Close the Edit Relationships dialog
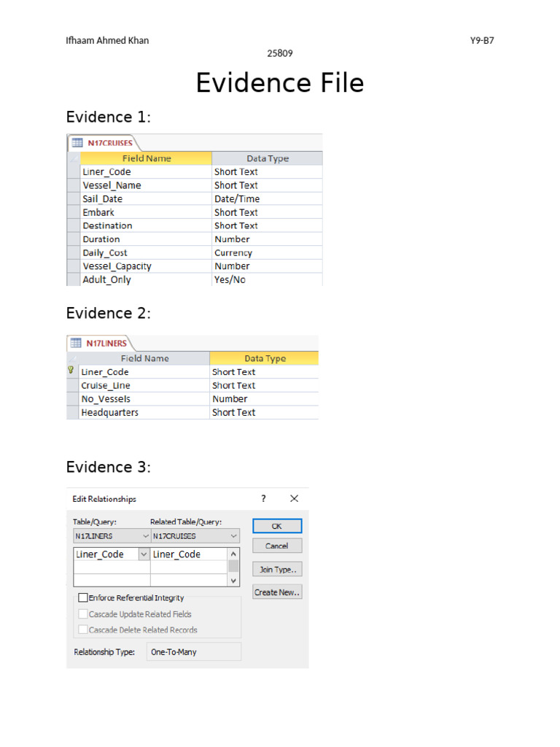 pyautogui.click(x=295, y=498)
